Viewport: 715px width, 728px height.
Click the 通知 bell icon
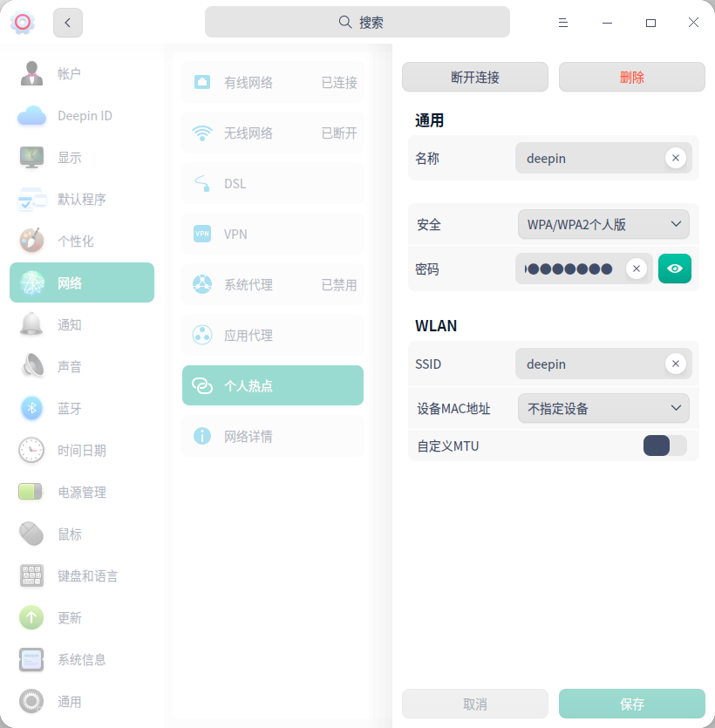coord(31,324)
